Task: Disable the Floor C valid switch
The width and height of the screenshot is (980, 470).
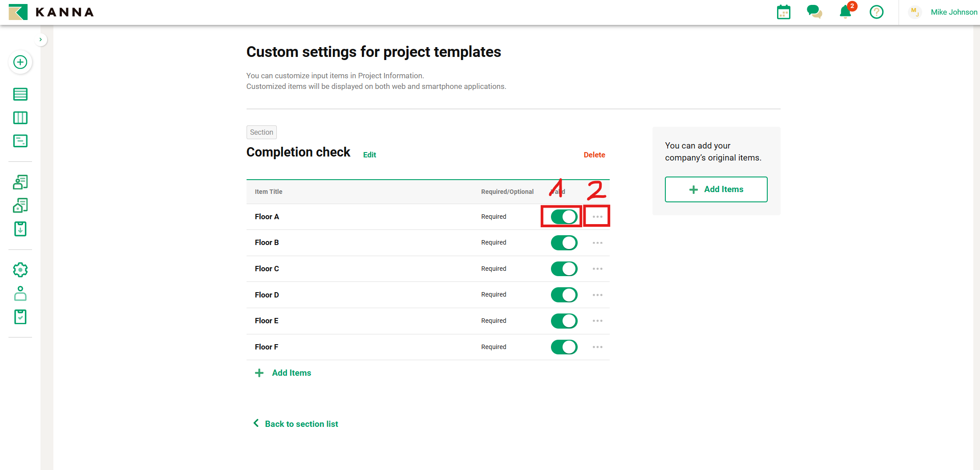Action: (x=564, y=269)
